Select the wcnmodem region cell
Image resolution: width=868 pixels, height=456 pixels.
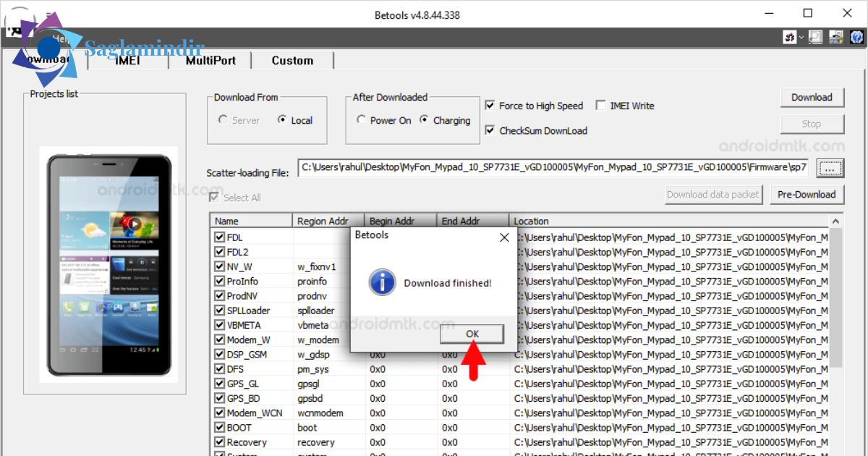pos(320,413)
